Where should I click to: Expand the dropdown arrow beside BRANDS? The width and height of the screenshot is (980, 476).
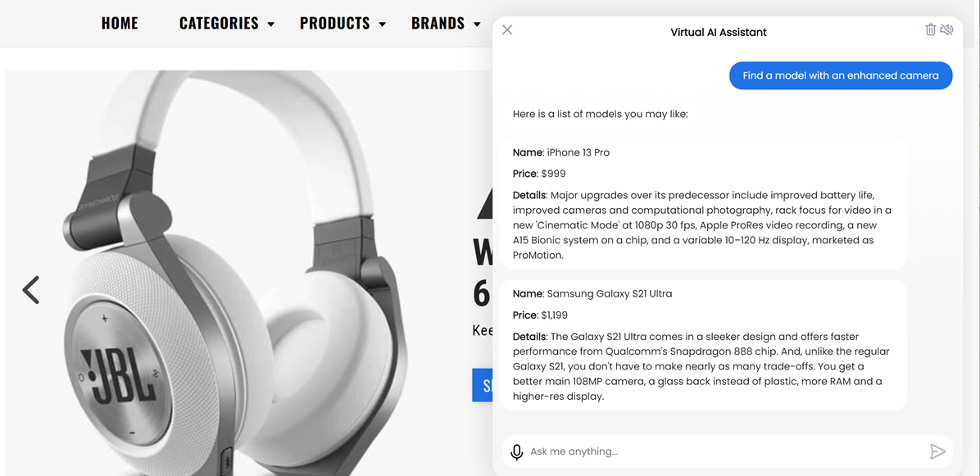point(478,25)
